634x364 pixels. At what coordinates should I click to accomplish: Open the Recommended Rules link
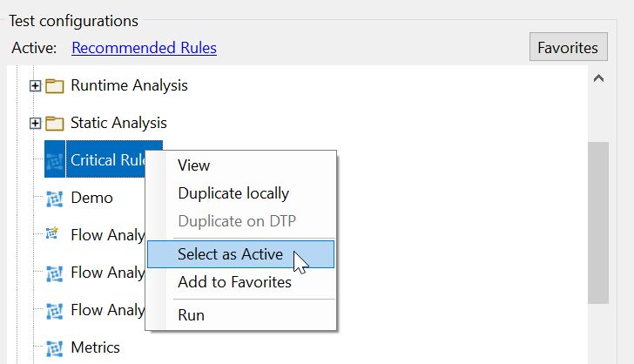144,48
